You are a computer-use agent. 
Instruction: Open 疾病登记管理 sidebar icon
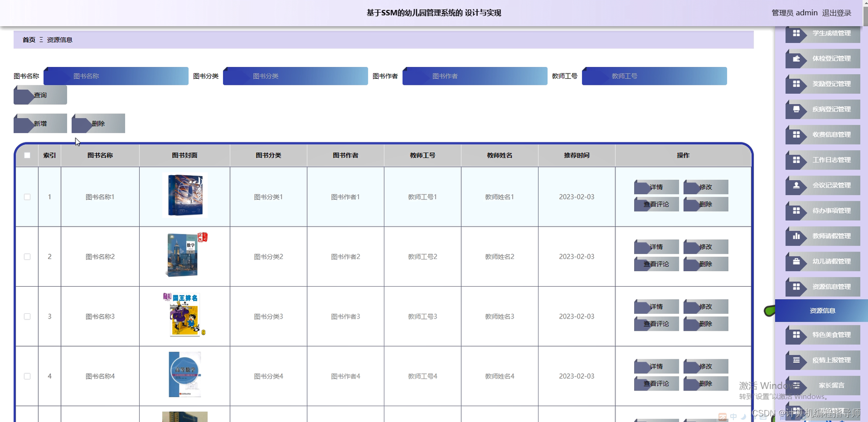pos(796,109)
